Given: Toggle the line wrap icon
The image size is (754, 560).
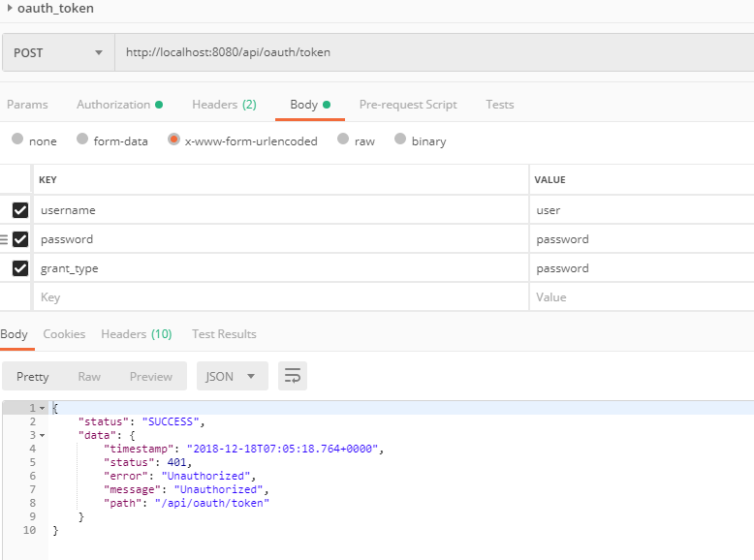Looking at the screenshot, I should tap(293, 376).
